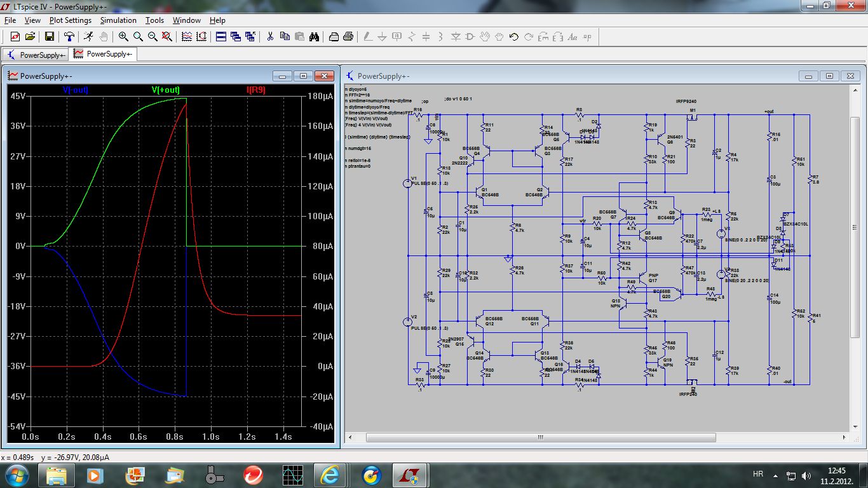
Task: Open the Window menu
Action: pyautogui.click(x=187, y=20)
